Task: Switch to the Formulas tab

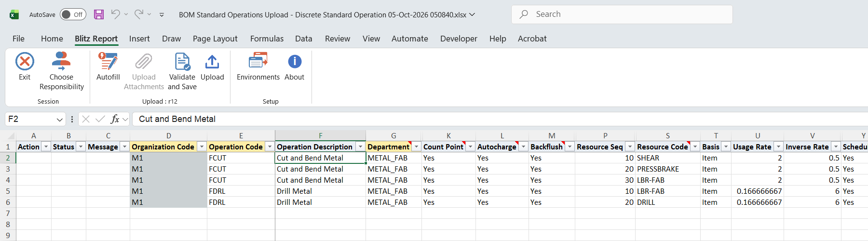Action: click(x=267, y=39)
